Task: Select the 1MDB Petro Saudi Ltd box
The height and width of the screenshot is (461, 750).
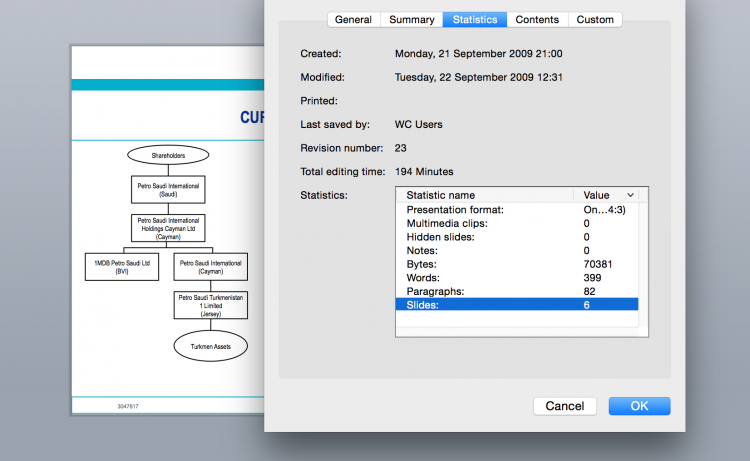Action: (122, 267)
